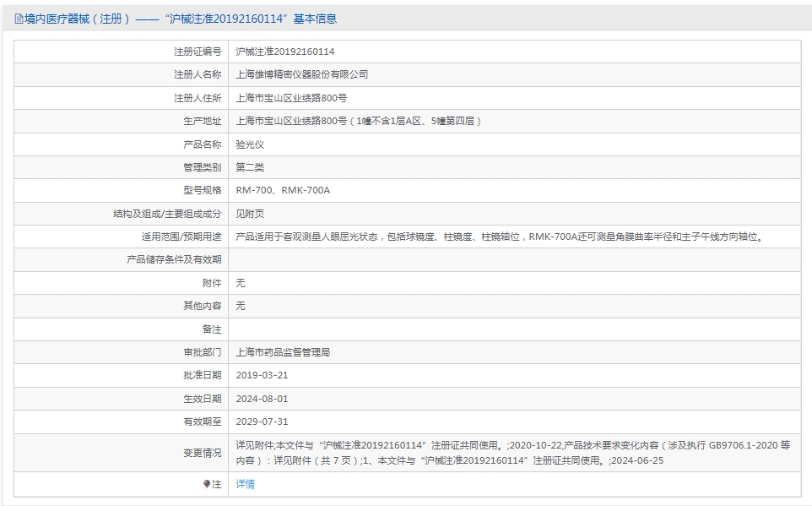This screenshot has height=506, width=812.
Task: Click the 注册证编号 label
Action: (x=198, y=52)
